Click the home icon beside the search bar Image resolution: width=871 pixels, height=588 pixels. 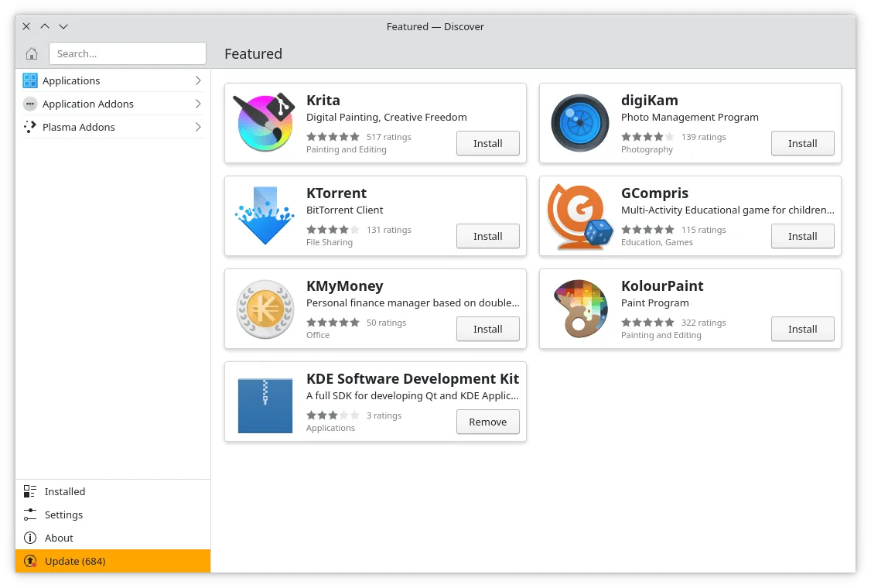(31, 53)
